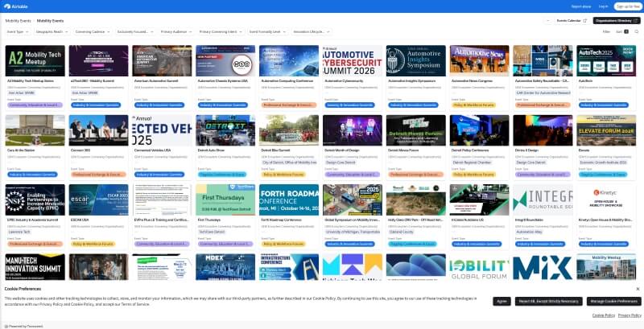Open the Sort control in the toolbar
The height and width of the screenshot is (329, 644).
coord(621,31)
